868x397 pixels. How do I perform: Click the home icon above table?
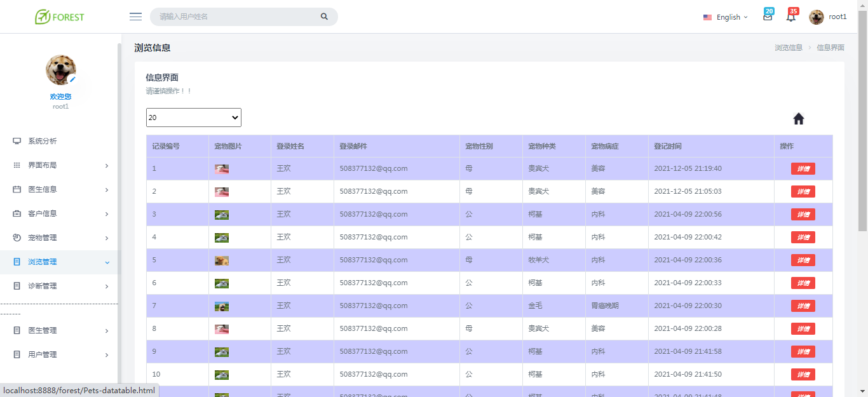click(799, 119)
